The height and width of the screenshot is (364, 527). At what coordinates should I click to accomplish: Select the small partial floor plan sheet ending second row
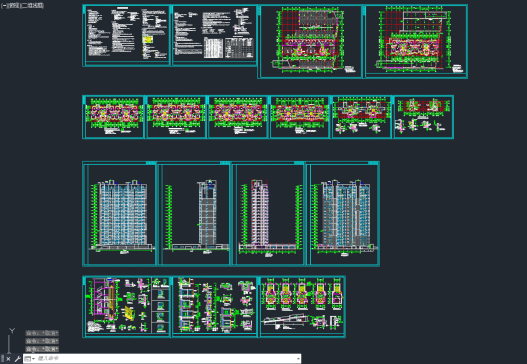click(x=423, y=117)
